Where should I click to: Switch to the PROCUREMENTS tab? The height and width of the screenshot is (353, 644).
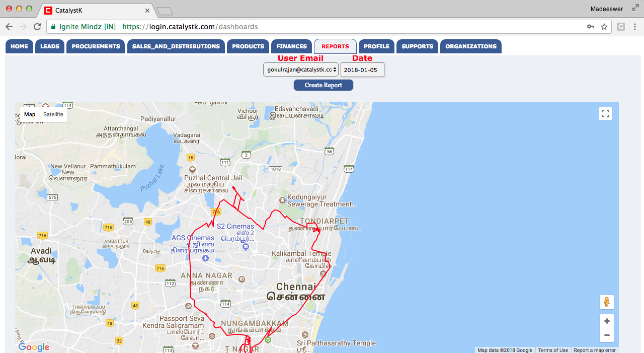click(96, 46)
